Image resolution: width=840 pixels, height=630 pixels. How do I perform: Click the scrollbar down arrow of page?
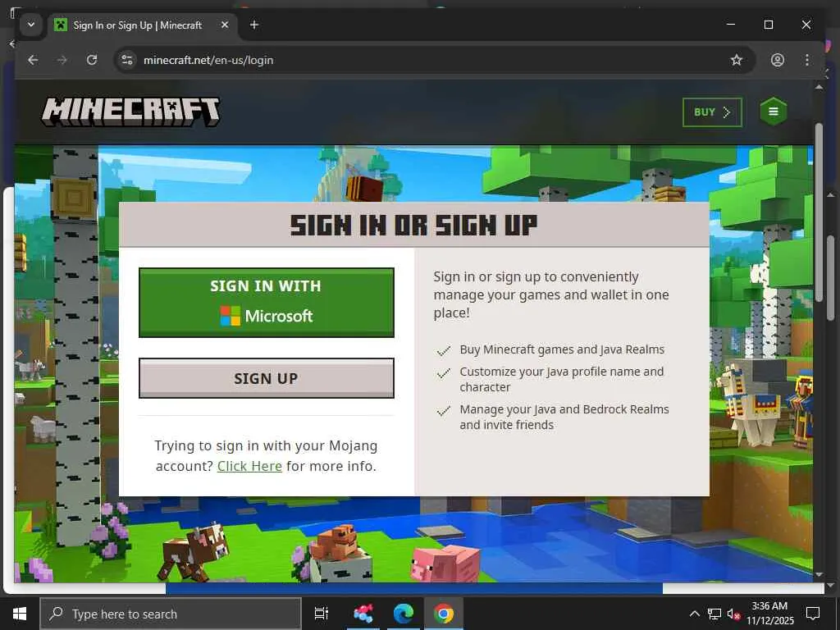point(819,574)
